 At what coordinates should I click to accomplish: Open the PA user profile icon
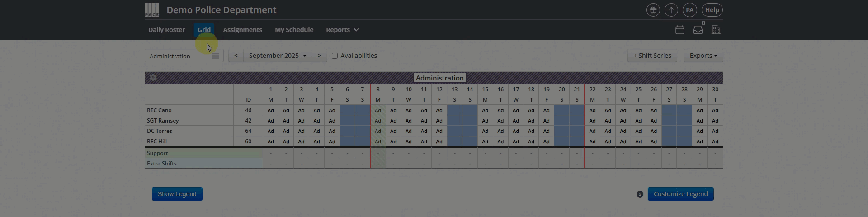689,10
